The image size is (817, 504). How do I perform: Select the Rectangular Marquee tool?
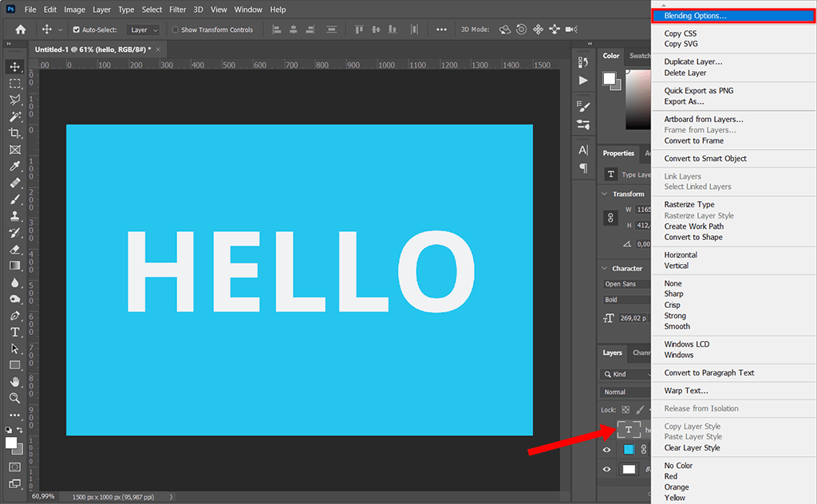click(x=14, y=83)
